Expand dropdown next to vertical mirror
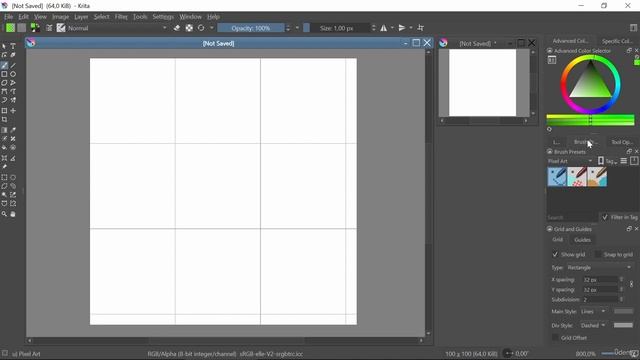Viewport: 640px width, 360px height. coord(411,28)
